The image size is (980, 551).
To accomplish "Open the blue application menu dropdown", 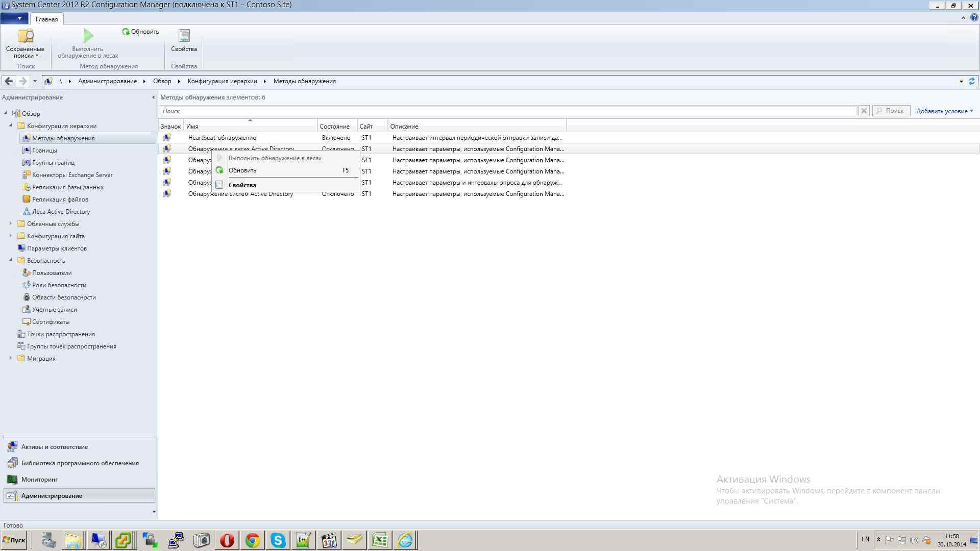I will pyautogui.click(x=14, y=19).
